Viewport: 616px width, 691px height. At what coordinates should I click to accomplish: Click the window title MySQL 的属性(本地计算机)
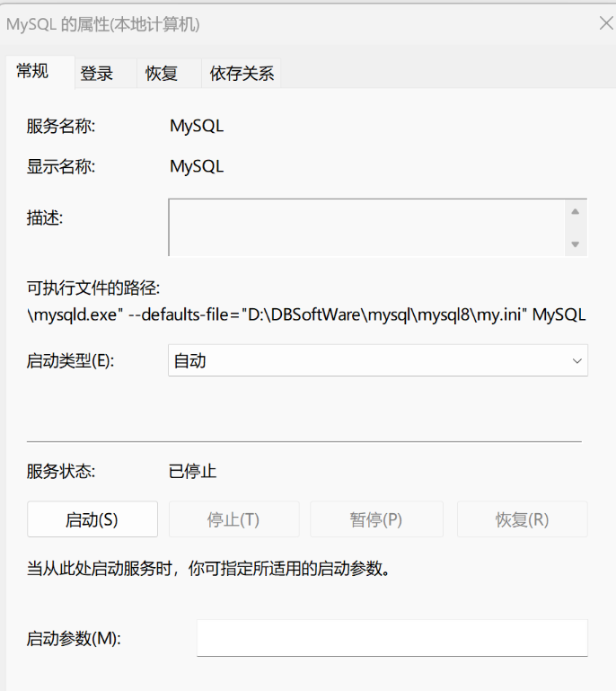(103, 24)
